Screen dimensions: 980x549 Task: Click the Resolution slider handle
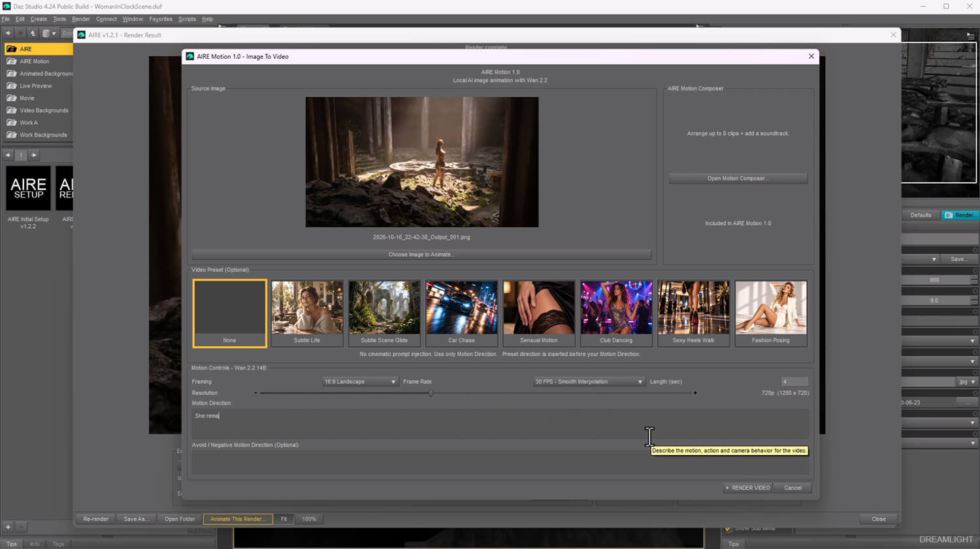tap(431, 393)
